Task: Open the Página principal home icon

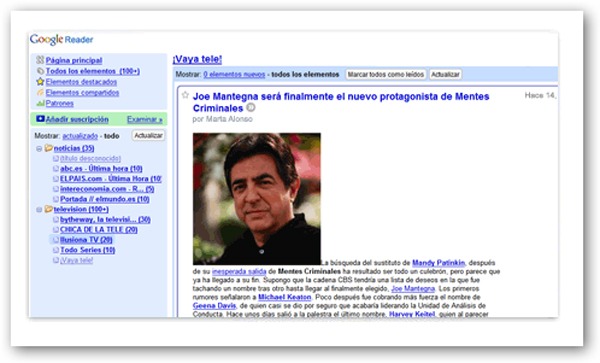Action: pos(40,60)
